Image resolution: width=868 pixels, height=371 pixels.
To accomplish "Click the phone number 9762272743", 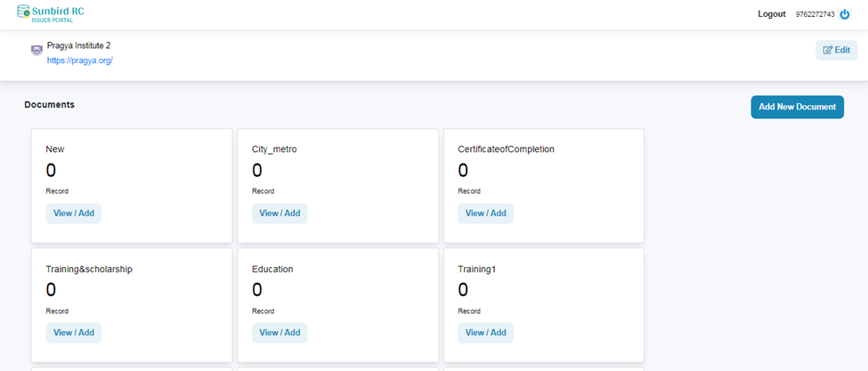I will pyautogui.click(x=815, y=14).
